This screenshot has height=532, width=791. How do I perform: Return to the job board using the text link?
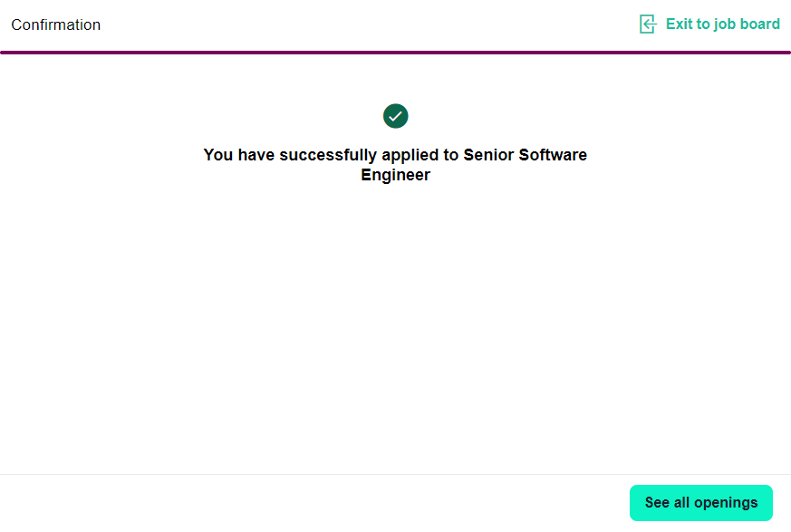[722, 24]
